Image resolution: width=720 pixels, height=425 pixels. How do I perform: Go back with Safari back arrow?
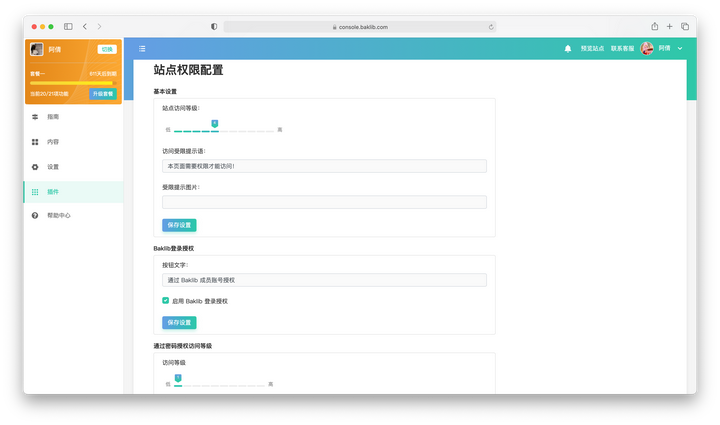(x=85, y=27)
